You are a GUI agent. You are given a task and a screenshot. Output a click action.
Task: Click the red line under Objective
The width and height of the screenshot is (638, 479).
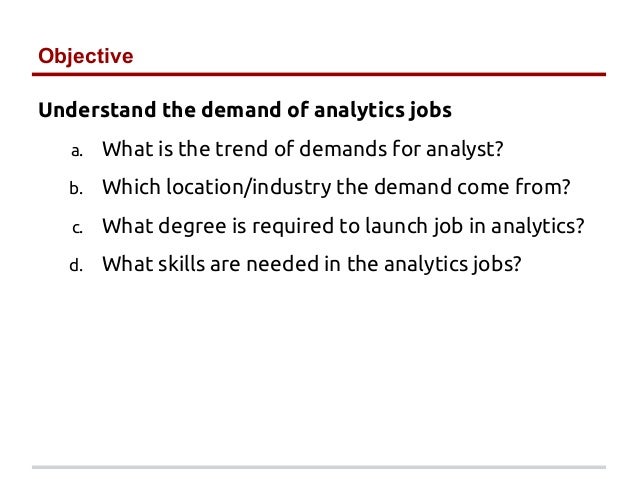pos(319,74)
